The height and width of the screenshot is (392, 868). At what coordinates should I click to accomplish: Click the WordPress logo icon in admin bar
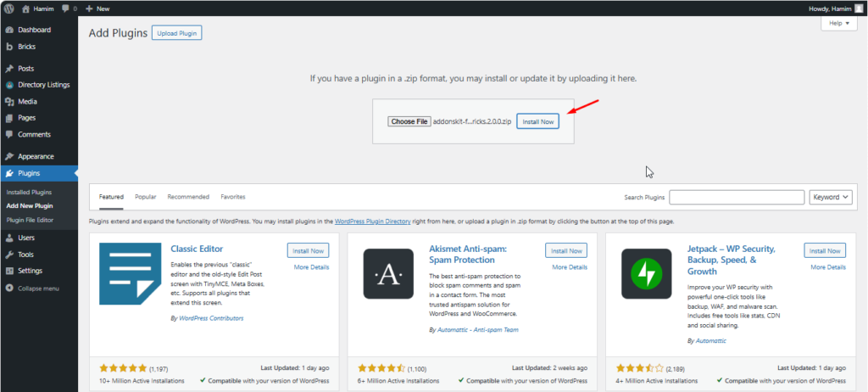[8, 8]
